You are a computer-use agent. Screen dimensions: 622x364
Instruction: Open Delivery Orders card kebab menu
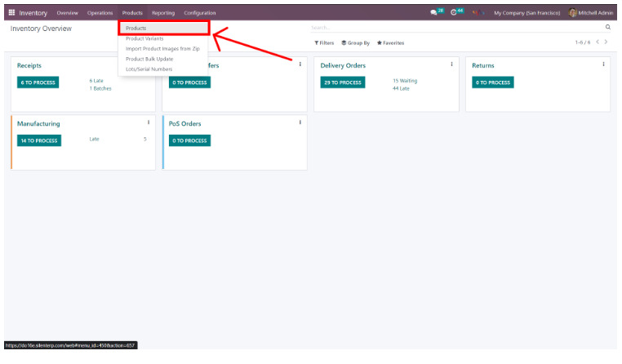click(x=451, y=64)
